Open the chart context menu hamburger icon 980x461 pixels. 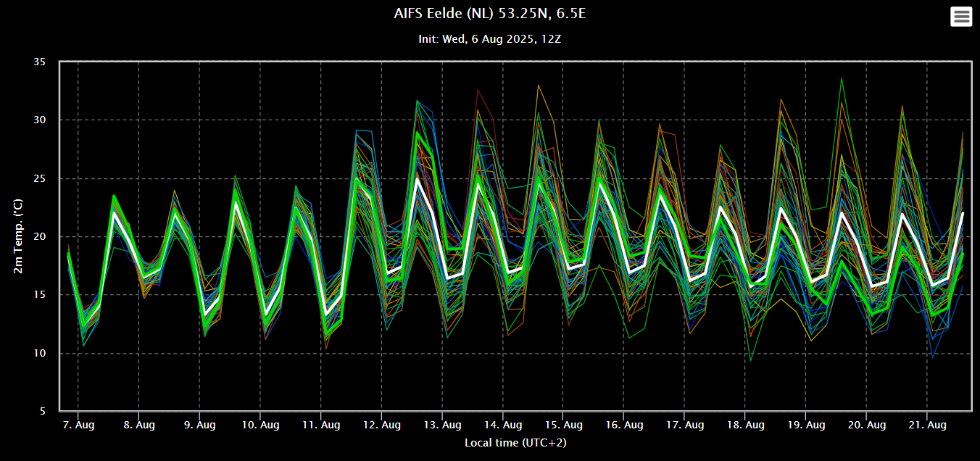961,16
